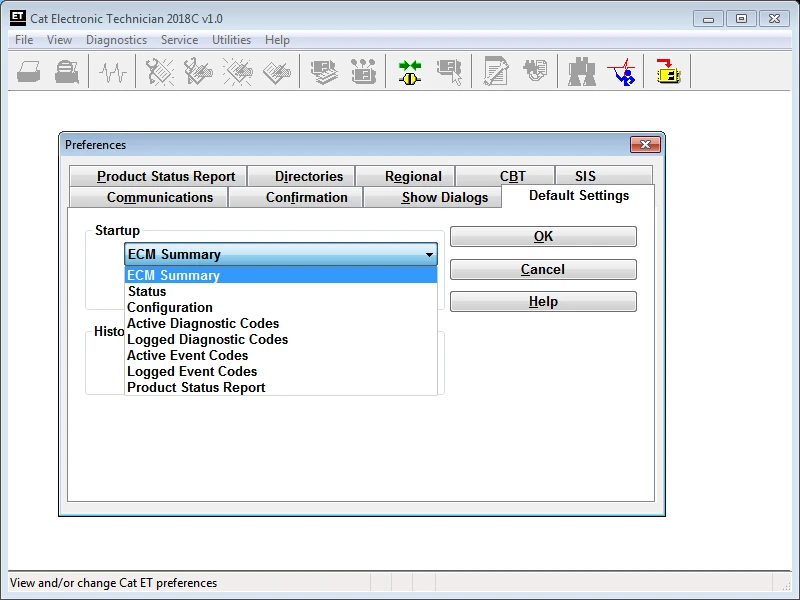This screenshot has height=600, width=800.
Task: Switch to the Regional tab
Action: click(x=405, y=176)
